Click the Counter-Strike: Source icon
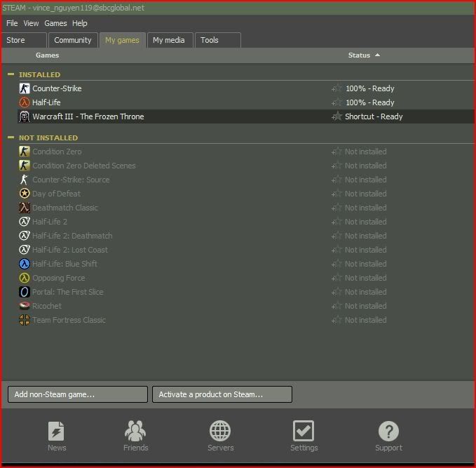Screen dimensions: 476x468 pyautogui.click(x=25, y=180)
